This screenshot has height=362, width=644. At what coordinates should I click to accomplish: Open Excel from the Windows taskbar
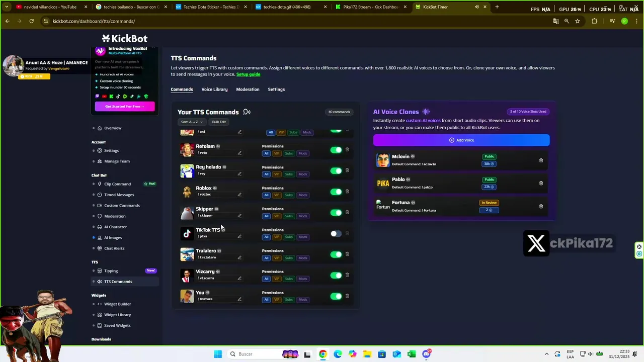coord(412,354)
